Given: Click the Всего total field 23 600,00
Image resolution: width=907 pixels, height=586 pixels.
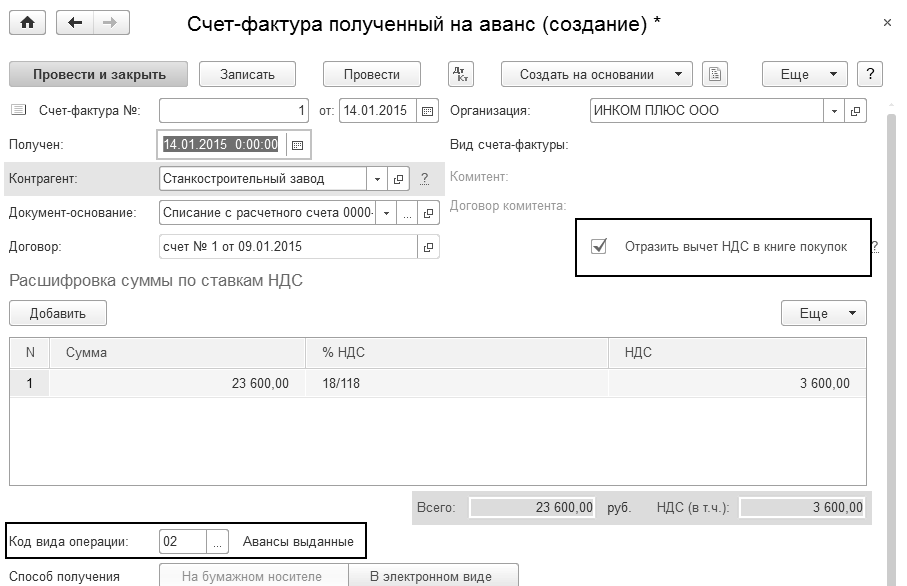Looking at the screenshot, I should pyautogui.click(x=532, y=508).
